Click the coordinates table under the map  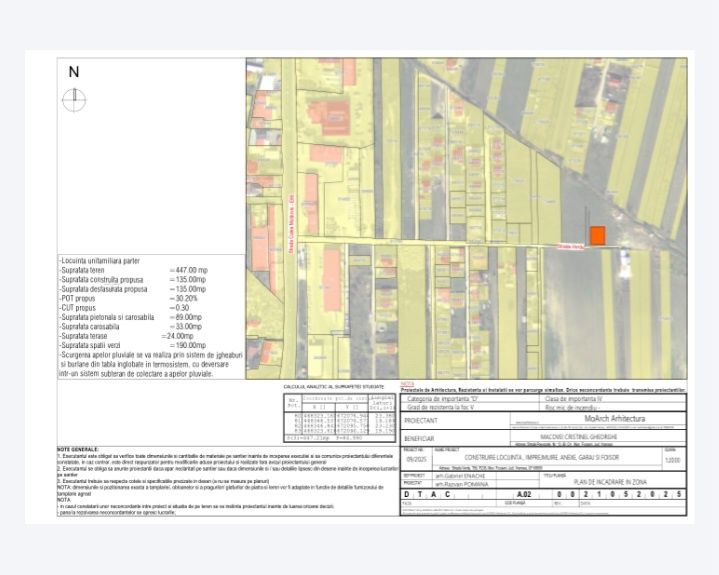[x=339, y=418]
